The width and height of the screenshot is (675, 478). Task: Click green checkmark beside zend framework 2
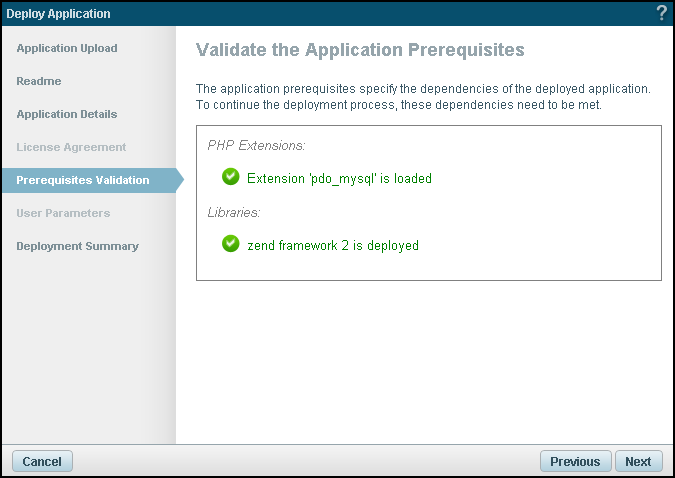[231, 244]
